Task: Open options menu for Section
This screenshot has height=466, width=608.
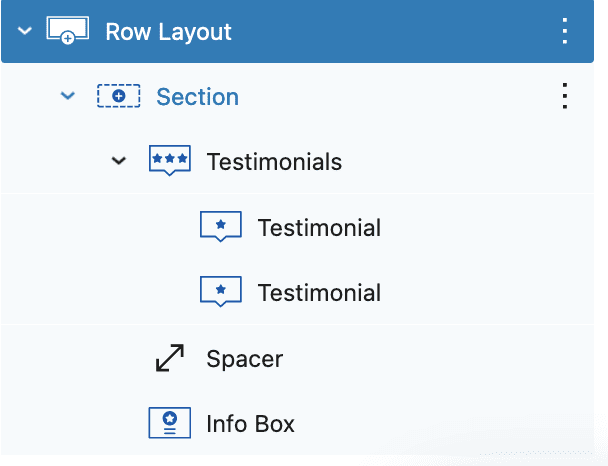Action: tap(565, 96)
